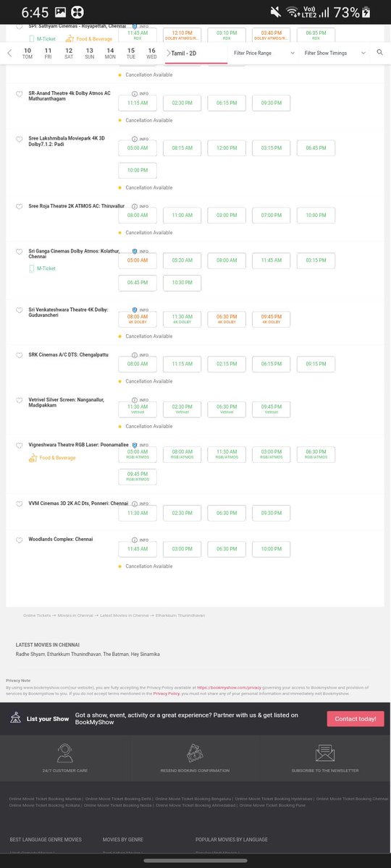Go to previous dates with left arrow

(x=10, y=53)
